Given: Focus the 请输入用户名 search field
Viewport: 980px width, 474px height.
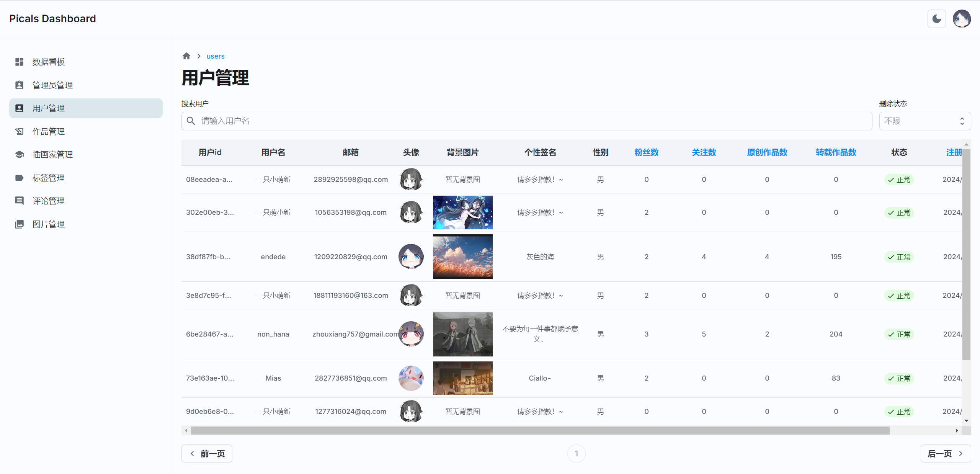Looking at the screenshot, I should pyautogui.click(x=527, y=121).
